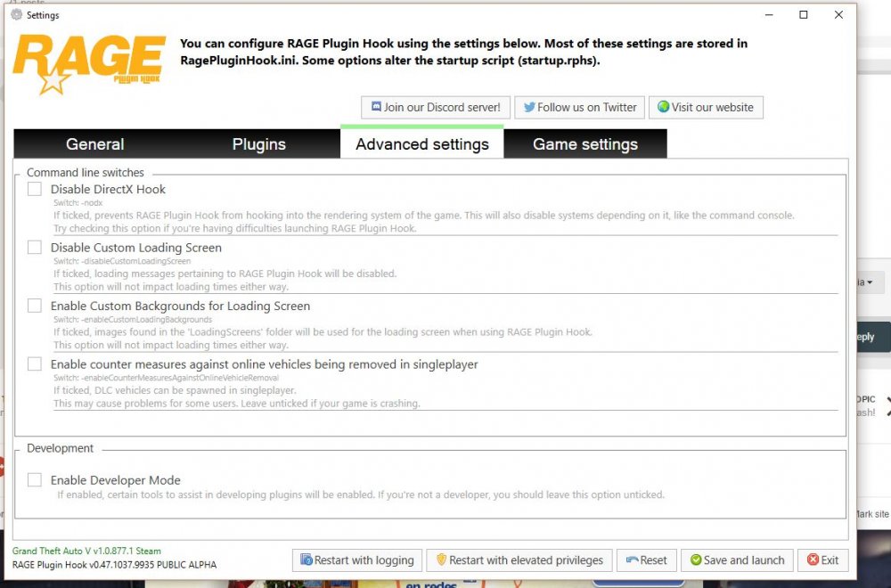Click the Grand Theft Auto V version text
The image size is (891, 588).
(86, 551)
